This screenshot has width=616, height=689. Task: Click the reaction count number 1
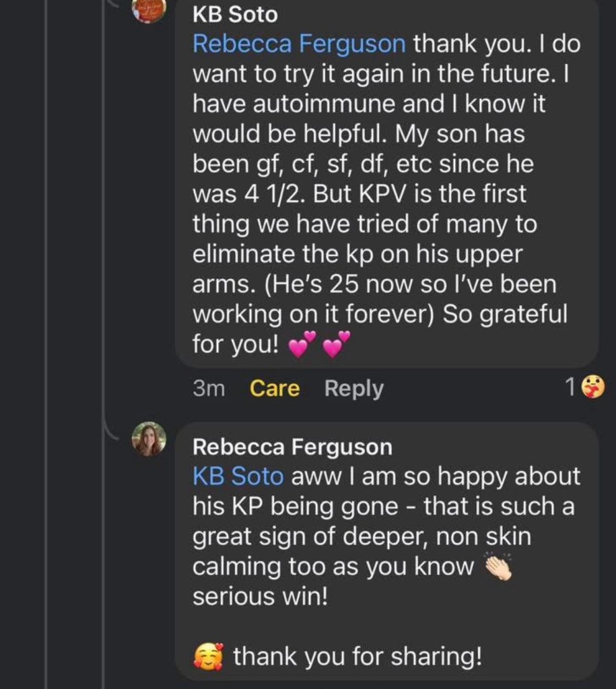(x=570, y=387)
